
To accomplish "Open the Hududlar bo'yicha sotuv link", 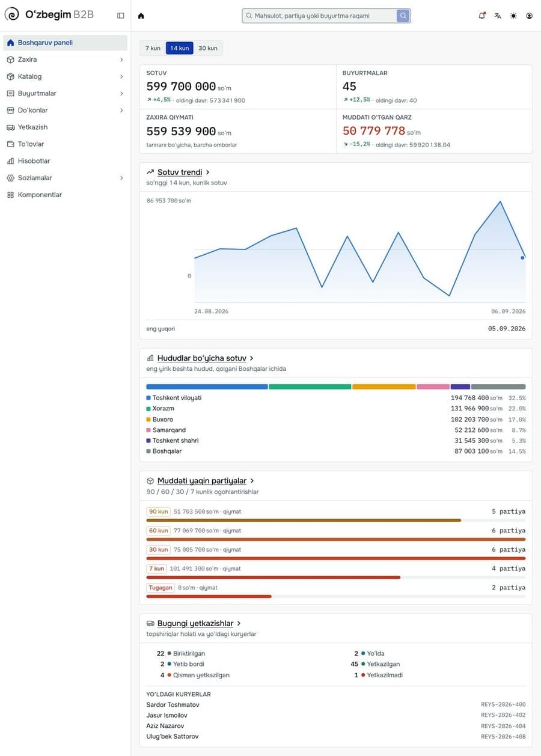I will 202,358.
